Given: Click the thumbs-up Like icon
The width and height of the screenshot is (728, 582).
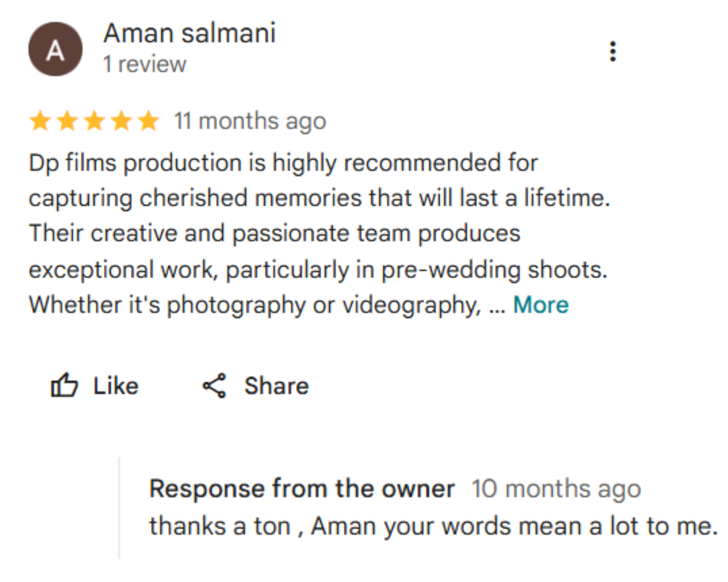Looking at the screenshot, I should [x=64, y=386].
